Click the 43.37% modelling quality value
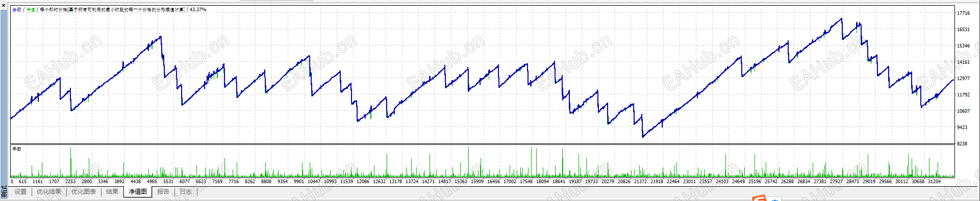Viewport: 980px width, 201px height. pyautogui.click(x=198, y=10)
